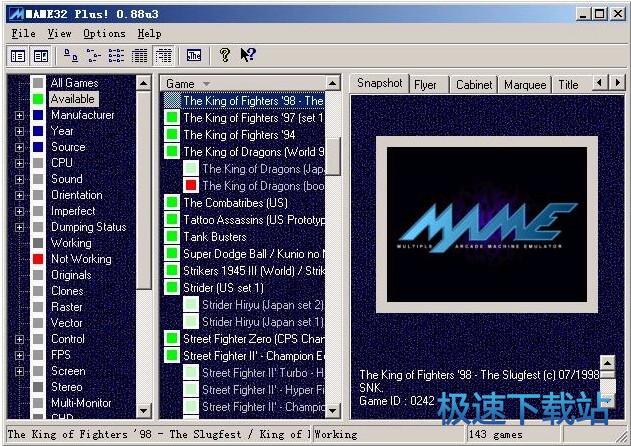Select Street Fighter Zero game row

click(x=254, y=339)
